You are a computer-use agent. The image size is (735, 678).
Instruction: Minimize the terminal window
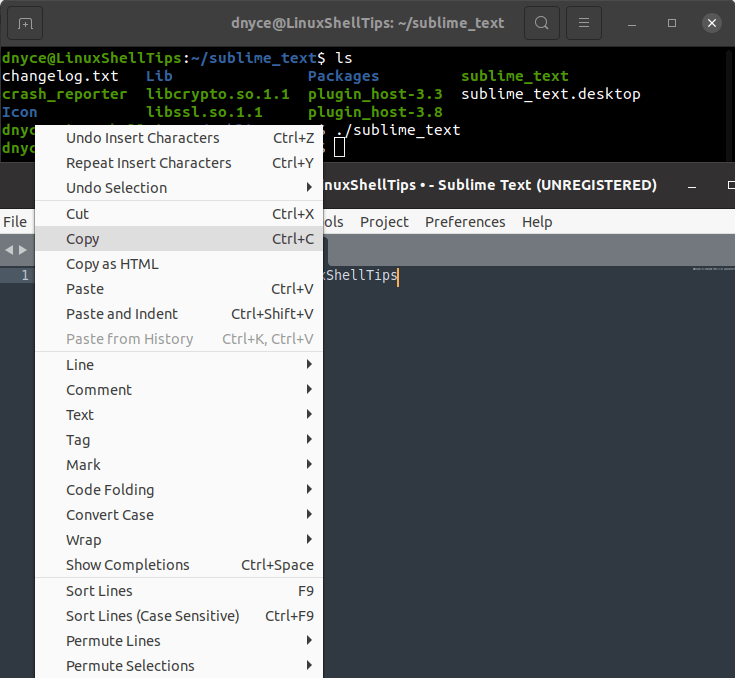click(x=632, y=23)
